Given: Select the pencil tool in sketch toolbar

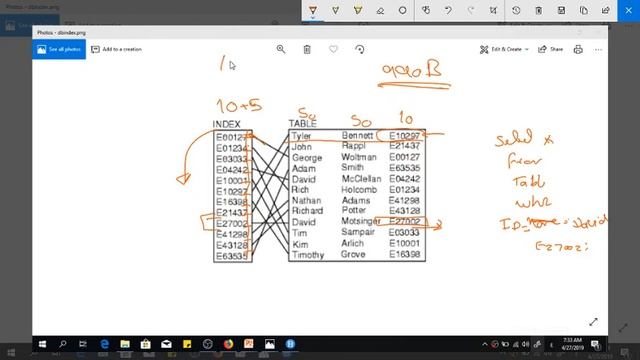Looking at the screenshot, I should click(x=336, y=10).
